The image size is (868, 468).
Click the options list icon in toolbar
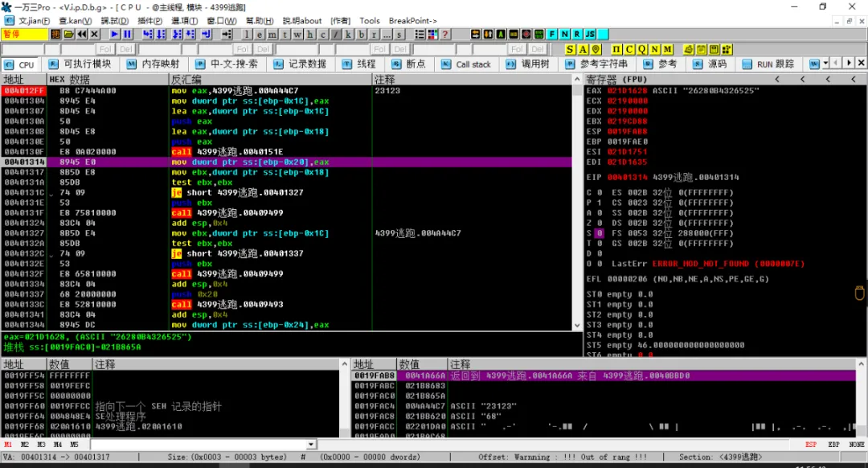(420, 35)
